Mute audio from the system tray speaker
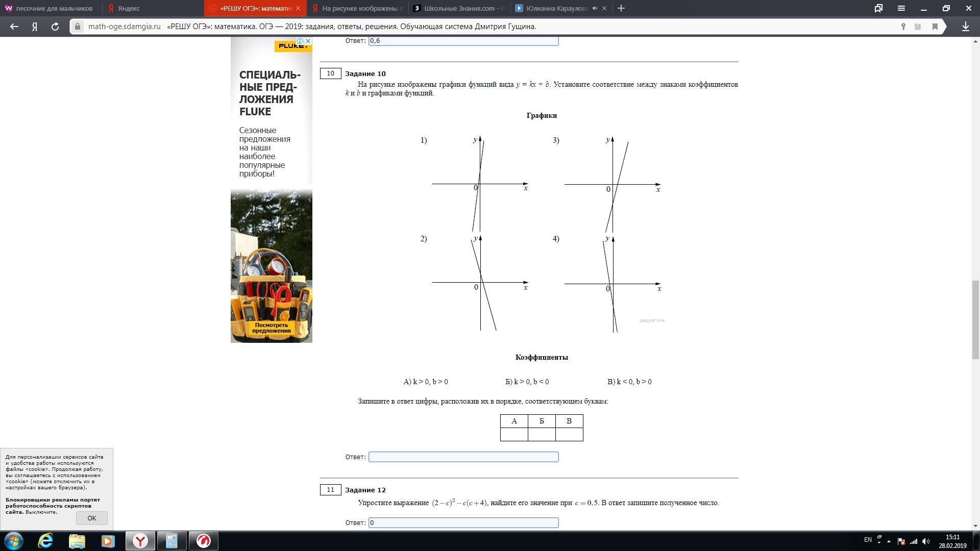 point(926,541)
